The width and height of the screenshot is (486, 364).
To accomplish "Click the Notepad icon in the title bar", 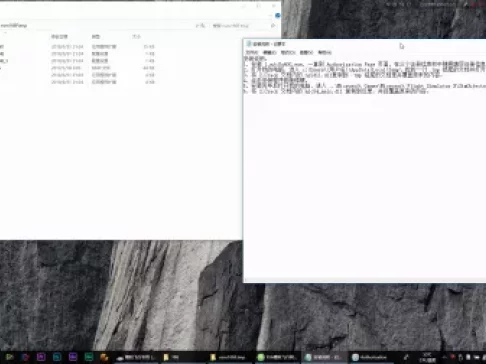I will [x=249, y=44].
